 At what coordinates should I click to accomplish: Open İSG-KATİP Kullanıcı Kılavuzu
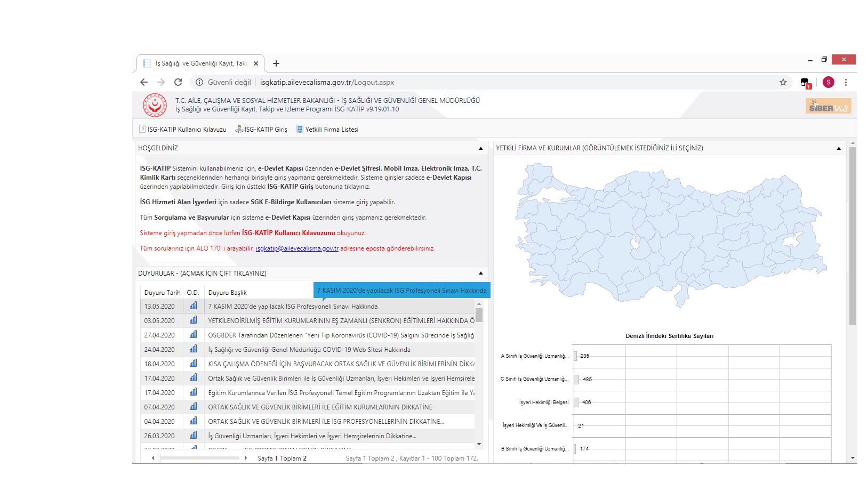tap(182, 130)
